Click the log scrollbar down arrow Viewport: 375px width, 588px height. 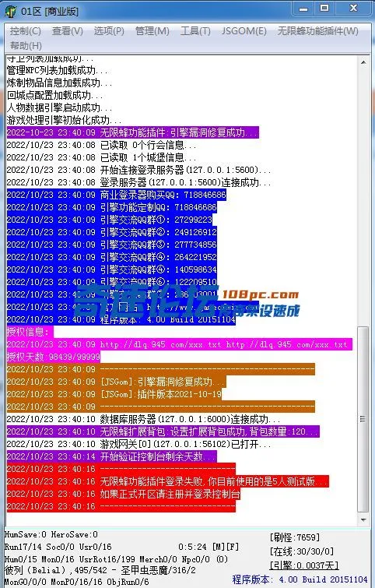(363, 520)
